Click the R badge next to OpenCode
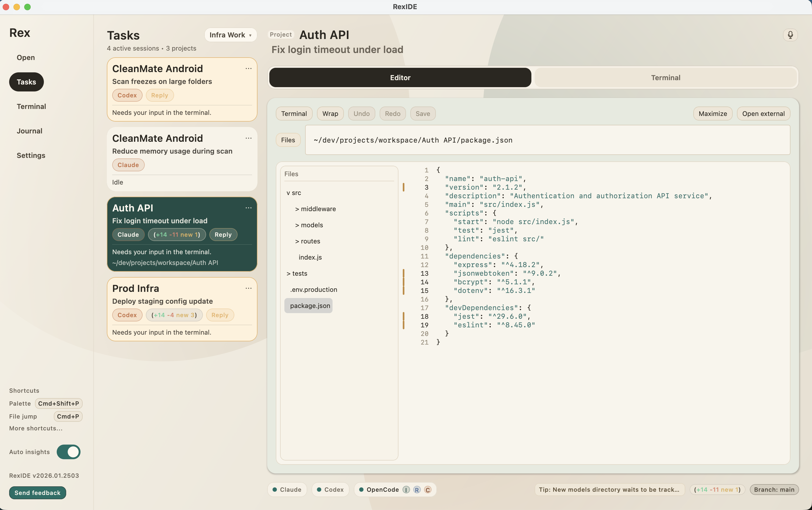Image resolution: width=812 pixels, height=510 pixels. pyautogui.click(x=417, y=490)
